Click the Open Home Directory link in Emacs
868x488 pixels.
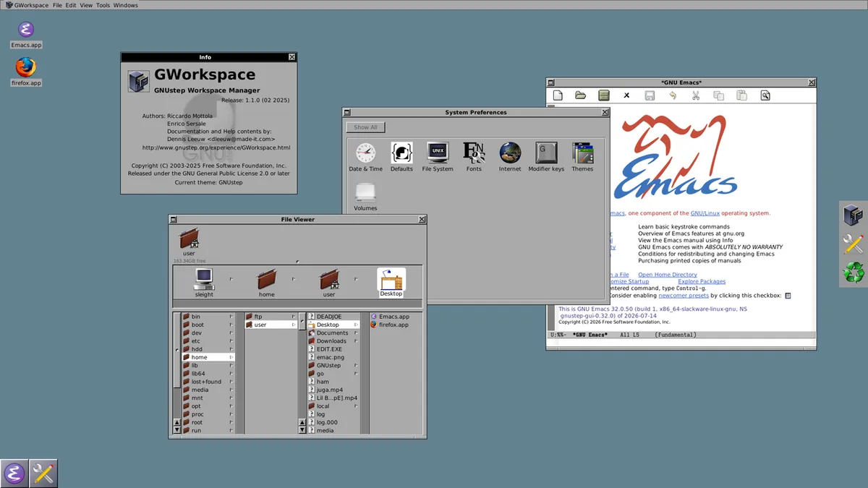click(668, 275)
